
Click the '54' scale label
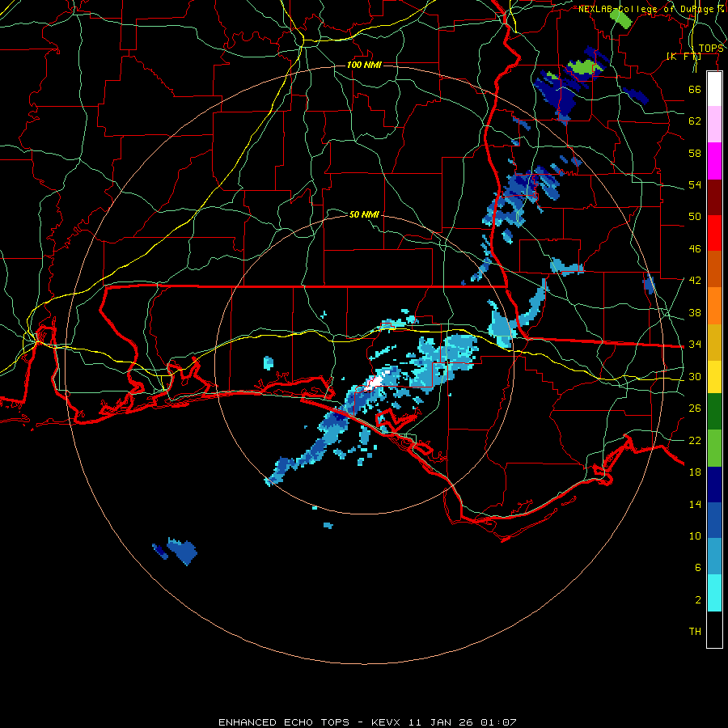tap(695, 184)
